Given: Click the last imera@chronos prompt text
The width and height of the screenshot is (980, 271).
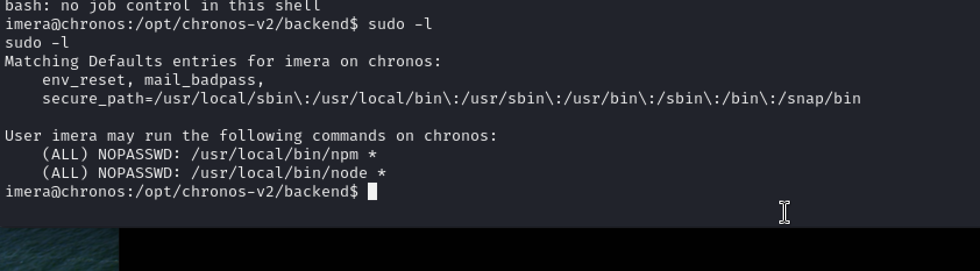Looking at the screenshot, I should coord(182,191).
